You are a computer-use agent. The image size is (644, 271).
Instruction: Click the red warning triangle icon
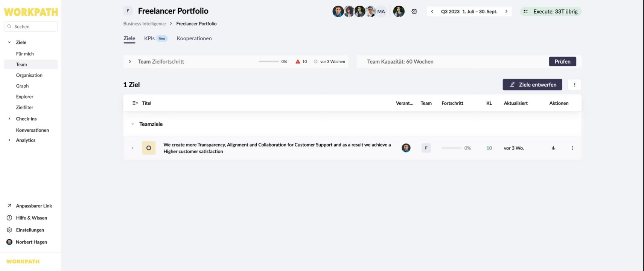coord(298,62)
